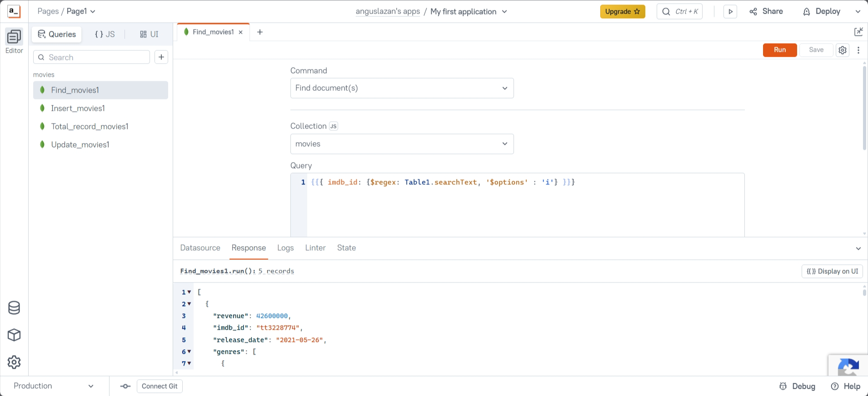The height and width of the screenshot is (396, 868).
Task: Click the imdb_id value tt3228774
Action: pyautogui.click(x=278, y=328)
